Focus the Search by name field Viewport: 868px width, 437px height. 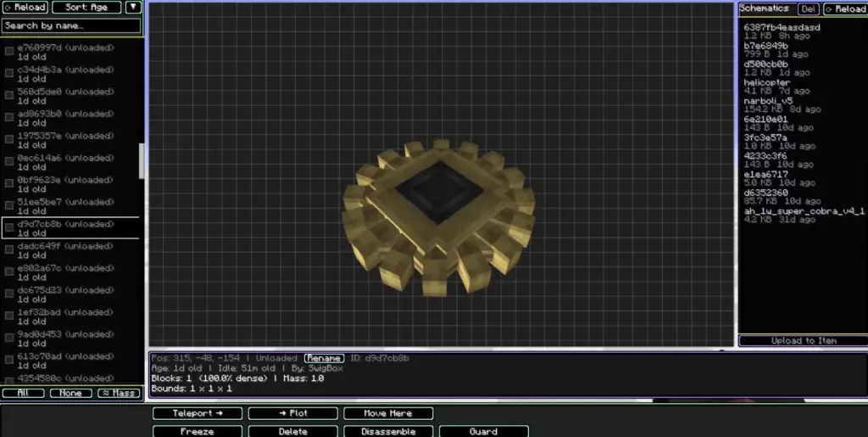[71, 25]
